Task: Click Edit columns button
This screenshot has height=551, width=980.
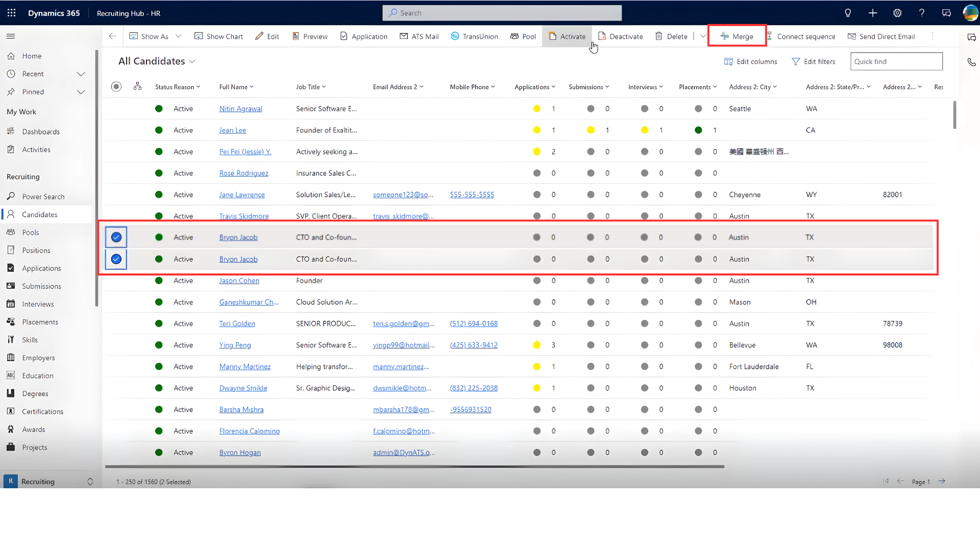Action: (751, 61)
